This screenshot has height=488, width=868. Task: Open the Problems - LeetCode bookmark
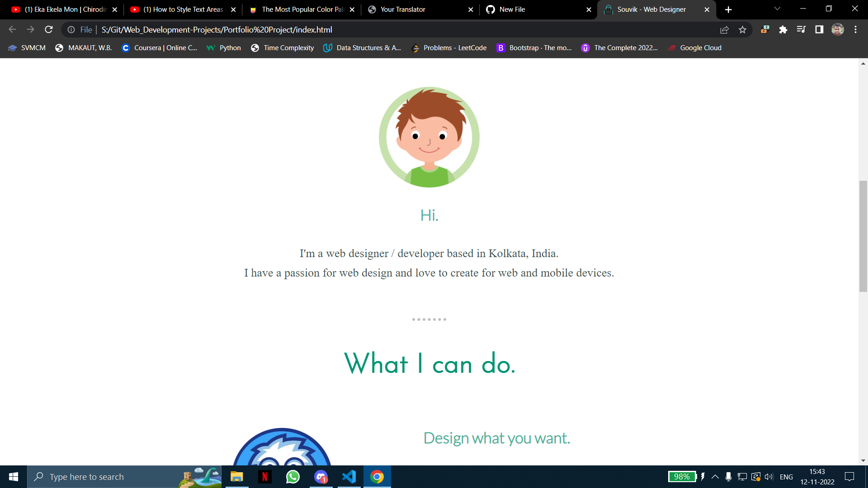(x=455, y=47)
